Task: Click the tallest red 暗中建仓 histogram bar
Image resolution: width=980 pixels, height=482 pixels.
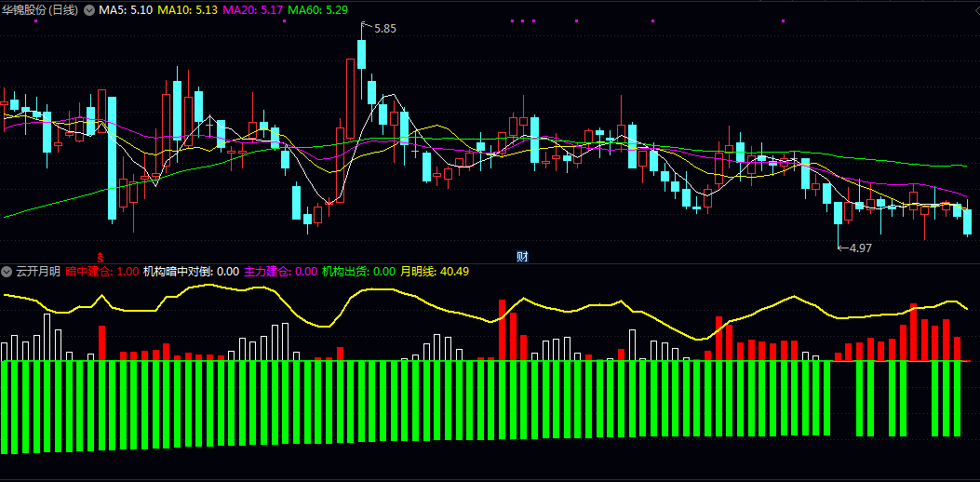Action: coord(502,330)
